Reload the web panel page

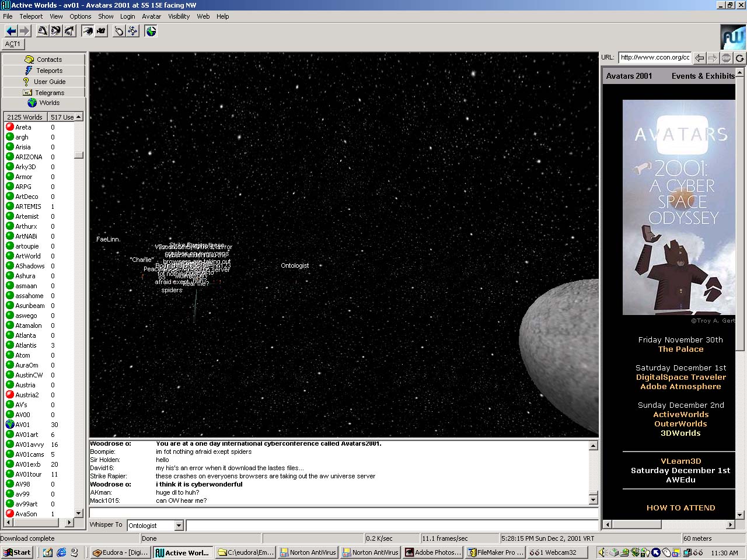click(739, 58)
